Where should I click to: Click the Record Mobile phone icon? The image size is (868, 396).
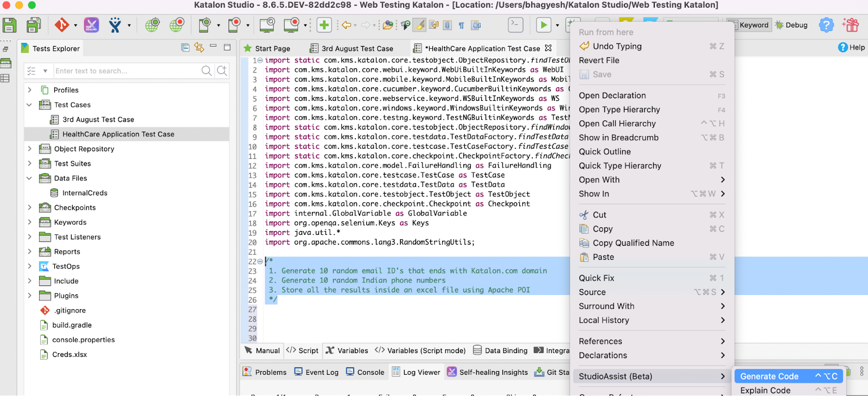tap(234, 25)
